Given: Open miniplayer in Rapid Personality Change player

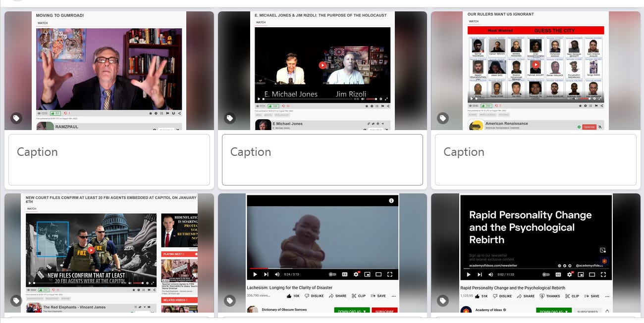Looking at the screenshot, I should [x=581, y=275].
